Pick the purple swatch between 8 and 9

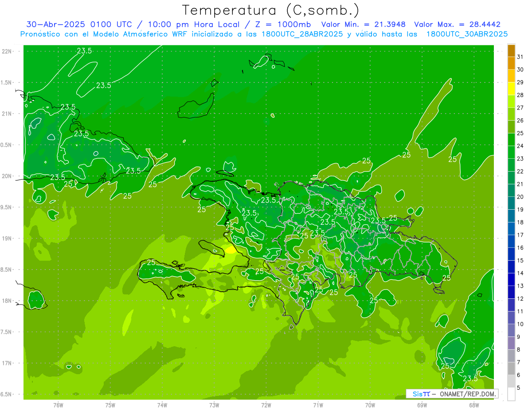(x=511, y=343)
